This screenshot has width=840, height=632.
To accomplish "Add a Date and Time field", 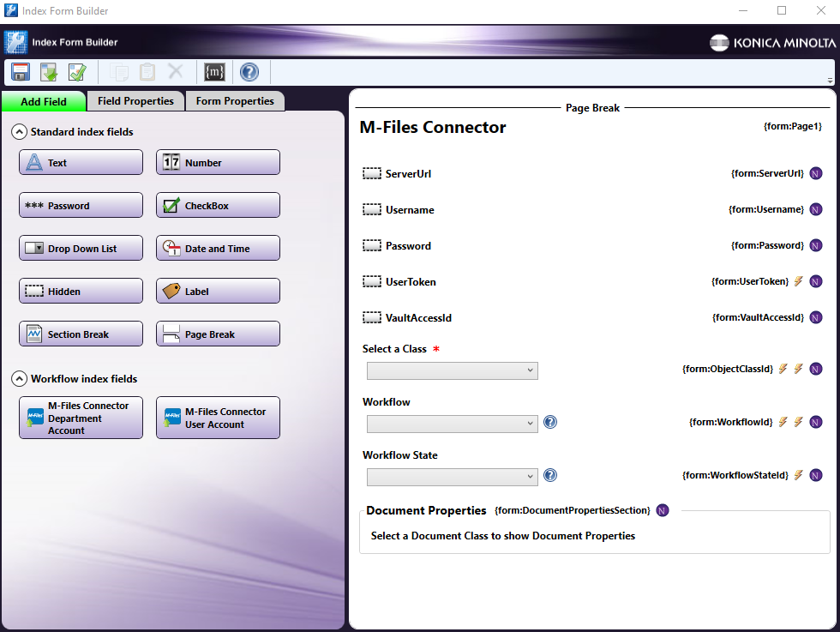I will [x=218, y=248].
